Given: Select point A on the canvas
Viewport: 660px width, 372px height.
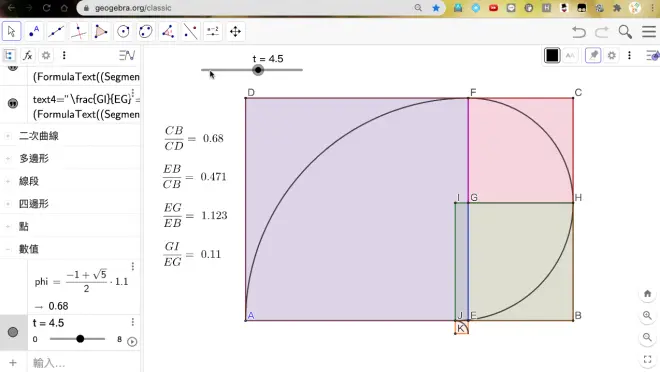Looking at the screenshot, I should pyautogui.click(x=246, y=320).
